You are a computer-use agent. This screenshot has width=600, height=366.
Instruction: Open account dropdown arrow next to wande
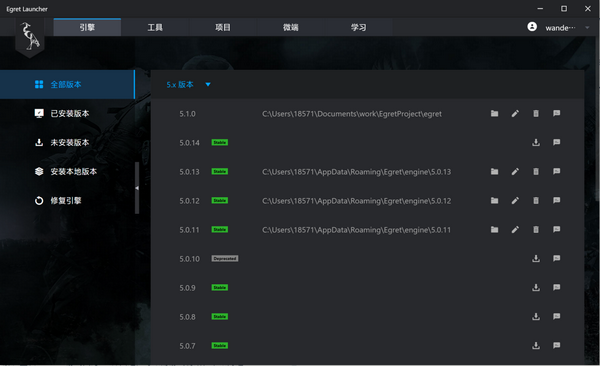587,28
